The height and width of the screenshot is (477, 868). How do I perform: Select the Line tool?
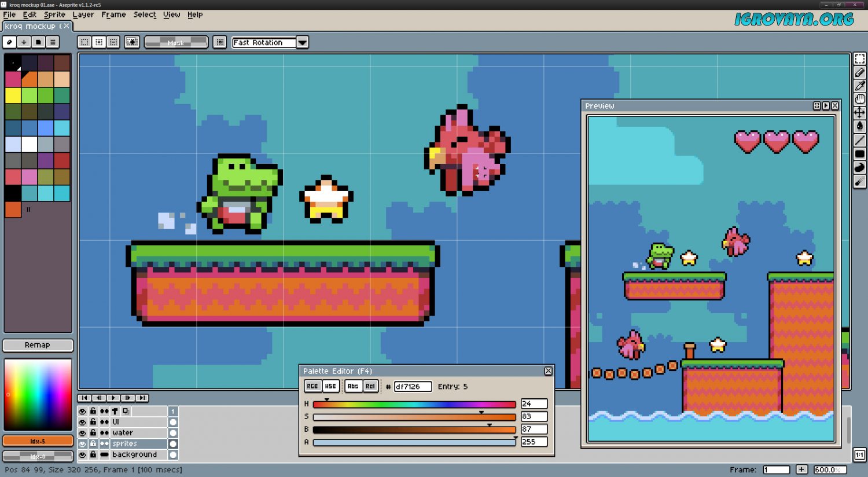tap(860, 140)
